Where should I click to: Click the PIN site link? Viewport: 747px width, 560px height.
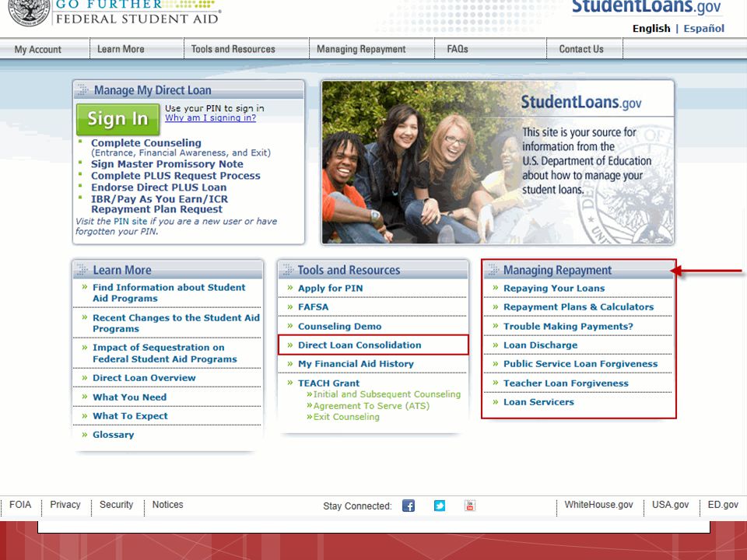[x=130, y=222]
